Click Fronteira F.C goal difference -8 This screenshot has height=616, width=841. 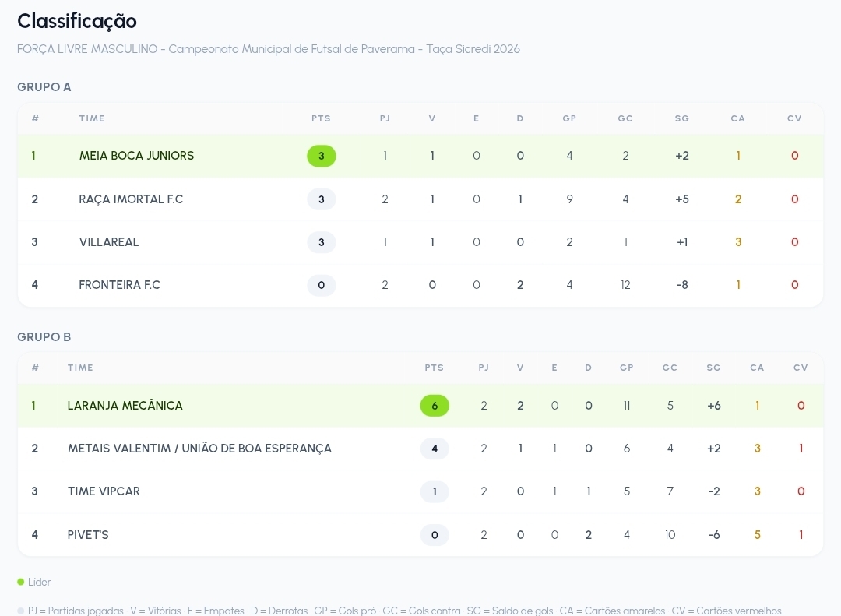click(x=681, y=285)
